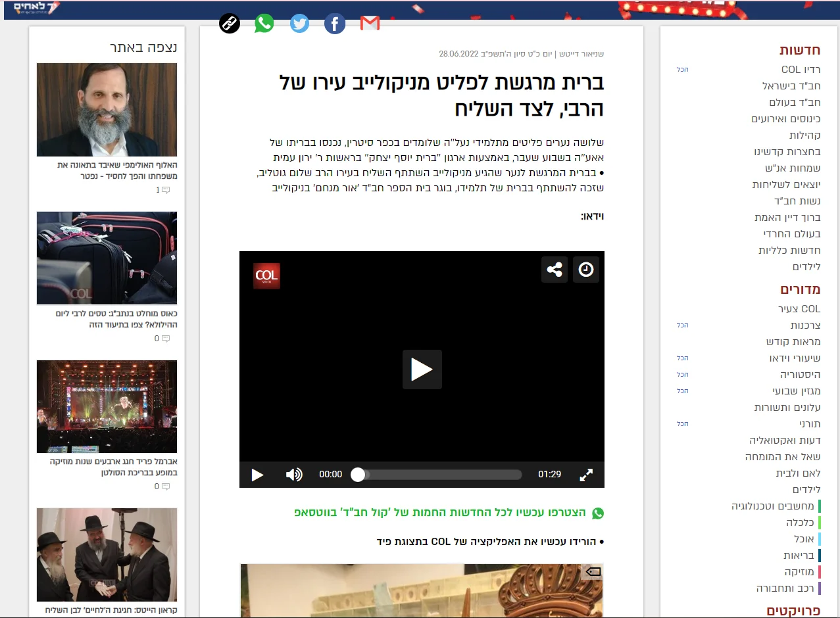Send the article by Gmail icon
Image resolution: width=840 pixels, height=618 pixels.
[x=370, y=24]
